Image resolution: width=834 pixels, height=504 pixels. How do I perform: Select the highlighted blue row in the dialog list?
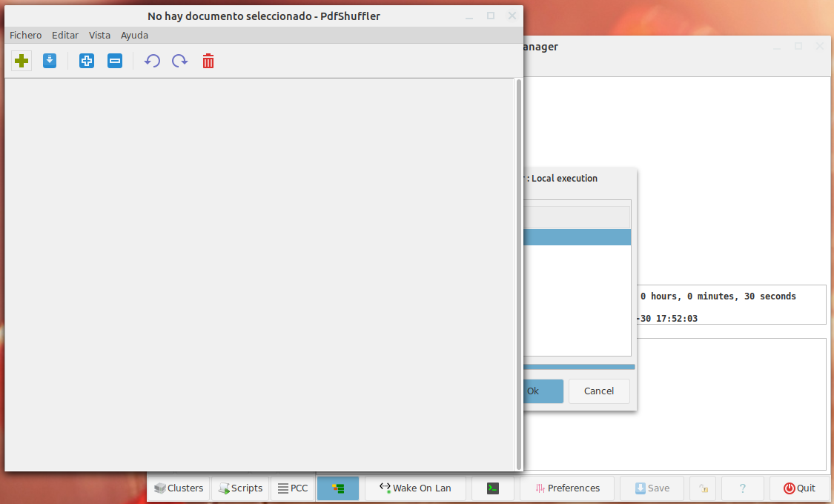tap(577, 237)
